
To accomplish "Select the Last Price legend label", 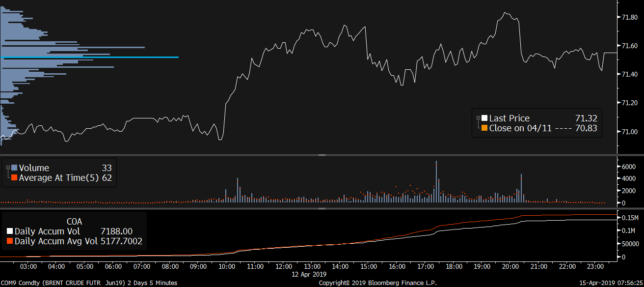I will [x=509, y=118].
